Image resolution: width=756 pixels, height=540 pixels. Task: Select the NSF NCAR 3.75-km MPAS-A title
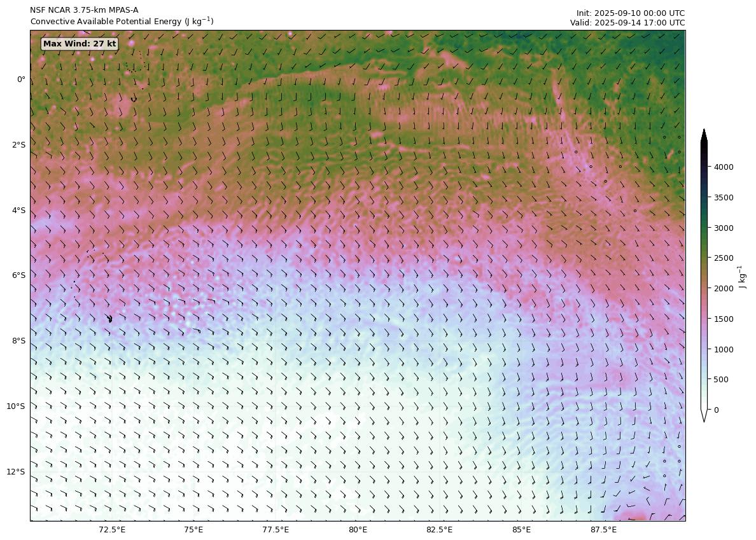point(84,10)
